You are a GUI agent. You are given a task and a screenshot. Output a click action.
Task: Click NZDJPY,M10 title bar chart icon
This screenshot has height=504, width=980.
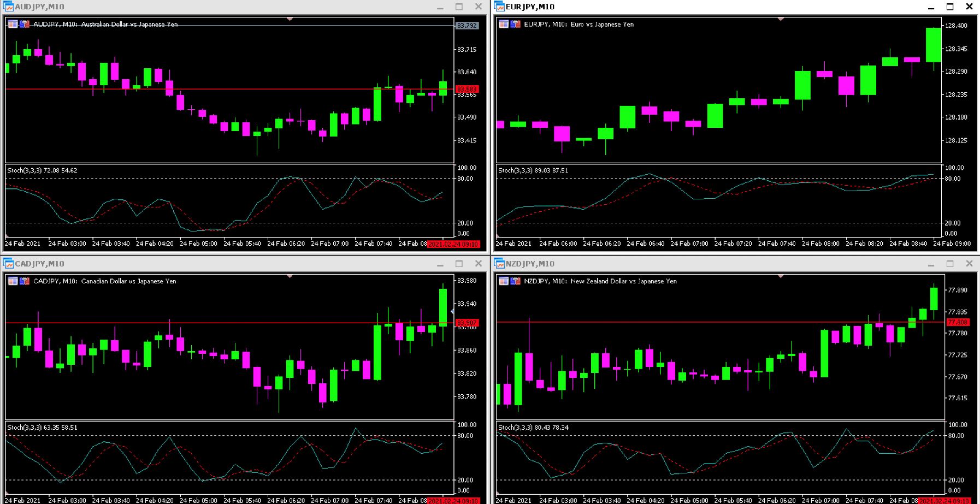[x=499, y=264]
